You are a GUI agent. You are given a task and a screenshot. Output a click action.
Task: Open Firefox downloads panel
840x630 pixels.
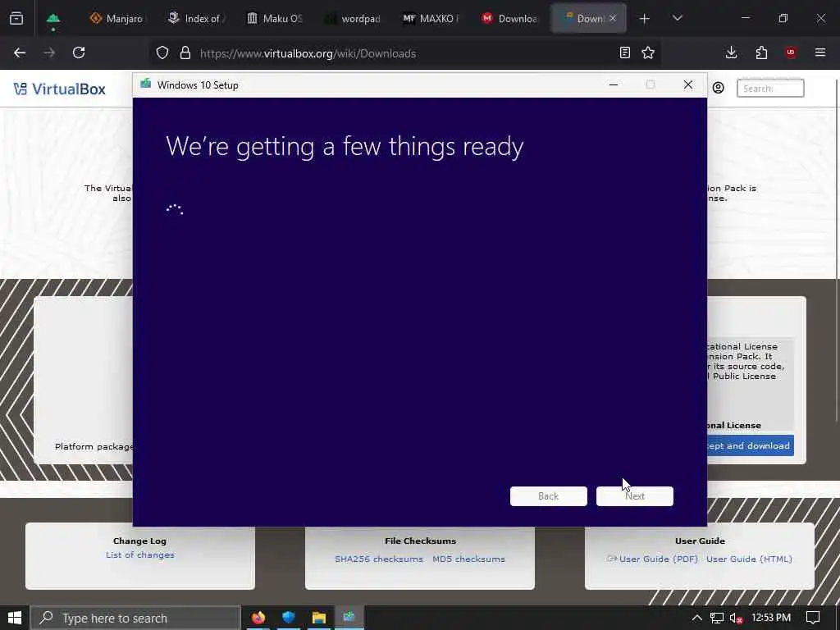pyautogui.click(x=731, y=52)
